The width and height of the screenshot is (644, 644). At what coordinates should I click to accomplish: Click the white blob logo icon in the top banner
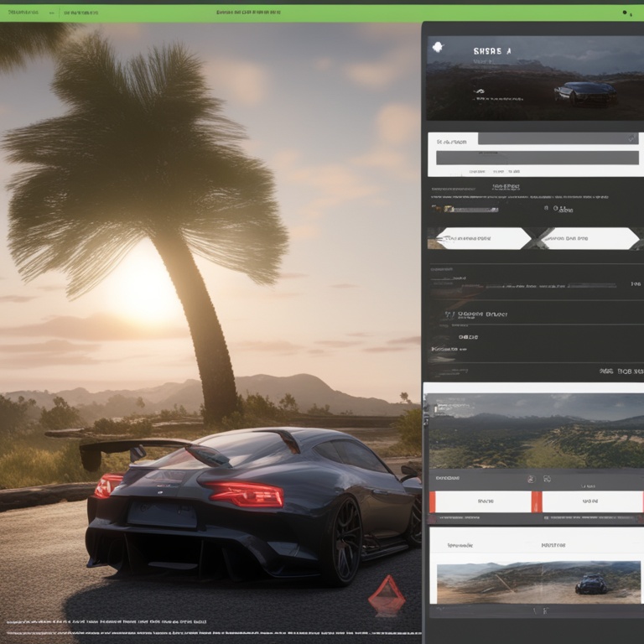pyautogui.click(x=438, y=47)
